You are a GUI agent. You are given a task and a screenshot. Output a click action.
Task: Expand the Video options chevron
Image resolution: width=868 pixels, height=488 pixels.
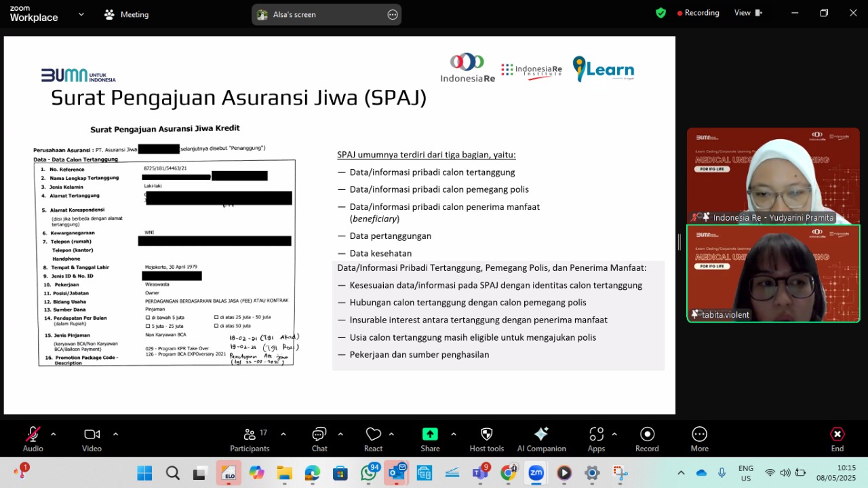(x=115, y=434)
